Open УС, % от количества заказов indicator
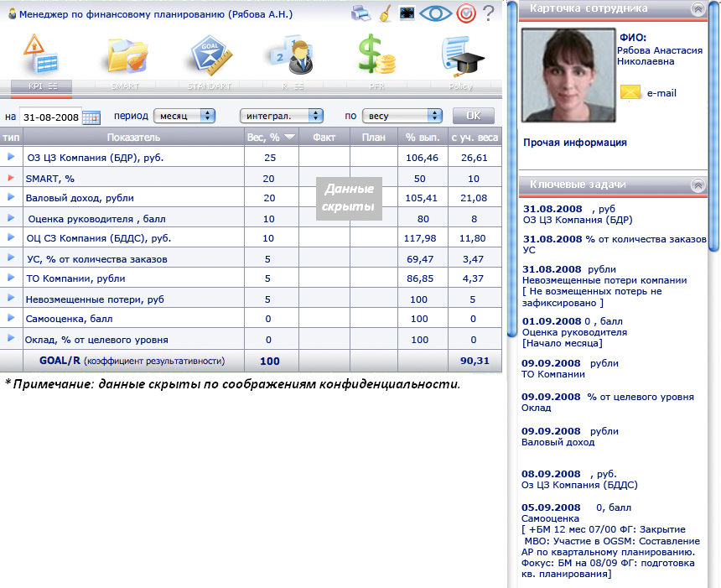Image resolution: width=721 pixels, height=588 pixels. (97, 259)
